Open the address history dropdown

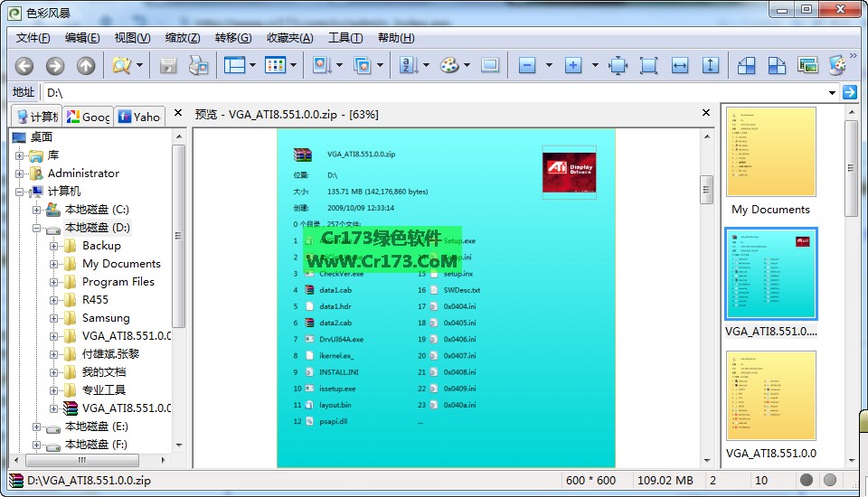(x=832, y=92)
